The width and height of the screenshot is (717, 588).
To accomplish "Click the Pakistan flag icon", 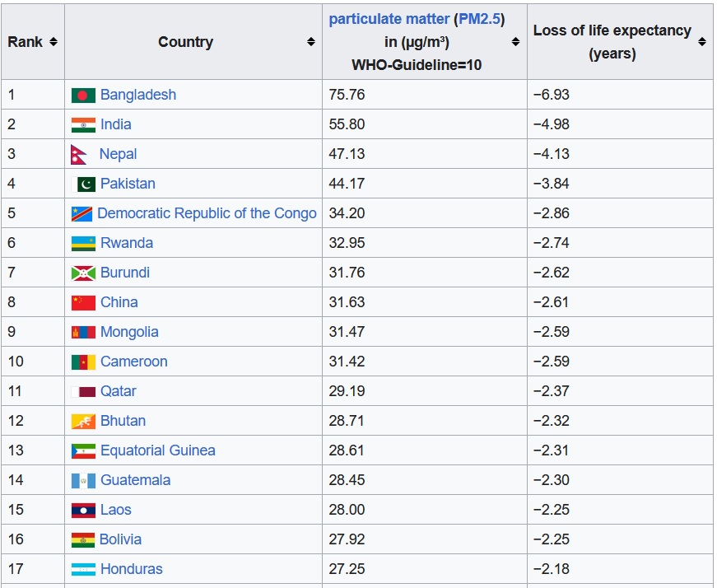I will click(x=83, y=184).
